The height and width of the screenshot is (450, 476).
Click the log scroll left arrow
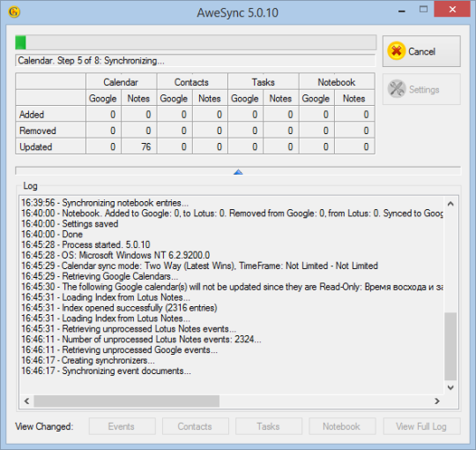26,401
